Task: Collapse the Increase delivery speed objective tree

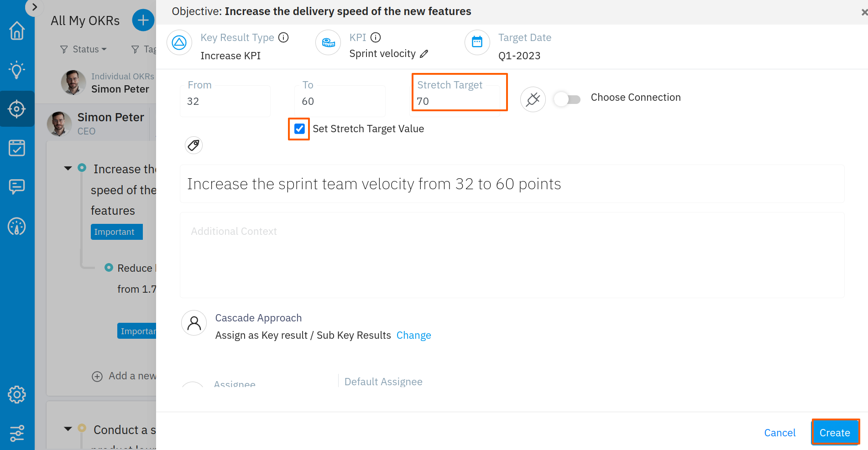Action: coord(68,168)
